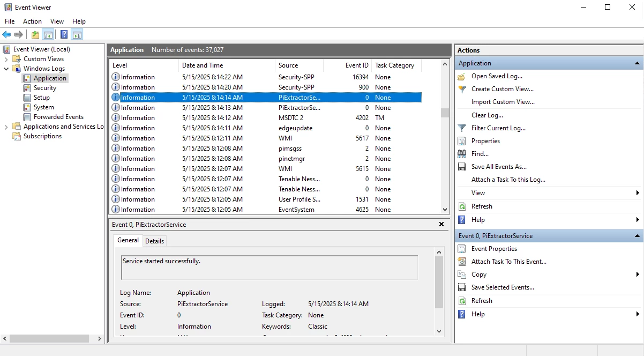Click the Find binoculars icon
644x356 pixels.
click(x=462, y=154)
